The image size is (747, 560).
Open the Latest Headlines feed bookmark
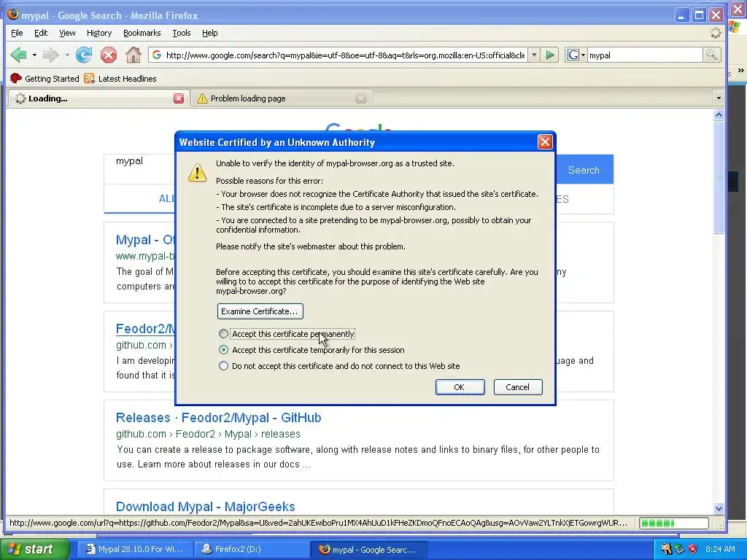[120, 79]
